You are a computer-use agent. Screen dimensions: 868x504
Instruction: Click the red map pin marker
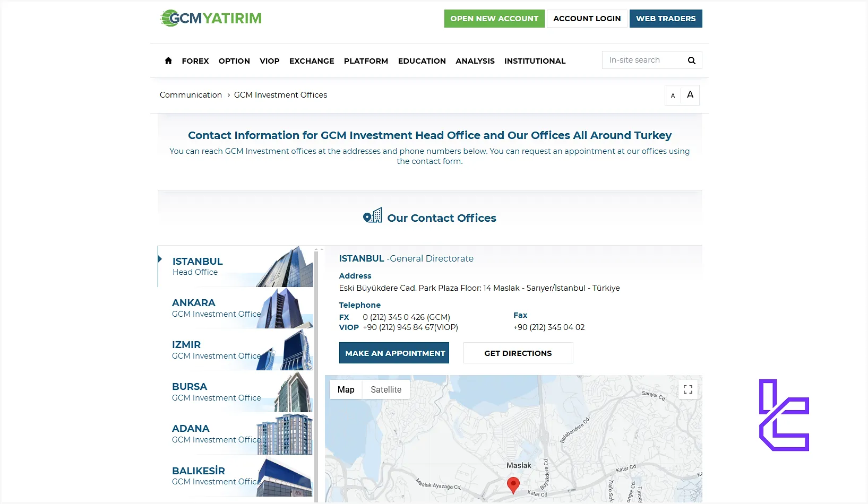click(x=513, y=485)
